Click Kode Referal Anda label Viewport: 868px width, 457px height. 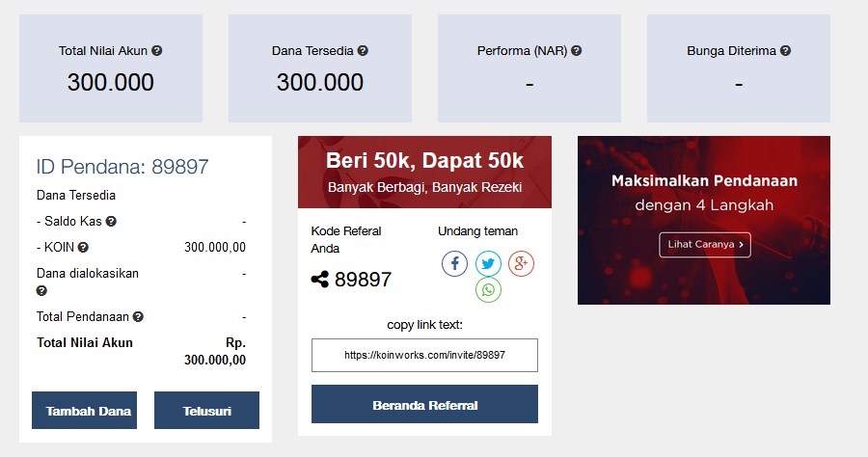click(346, 239)
